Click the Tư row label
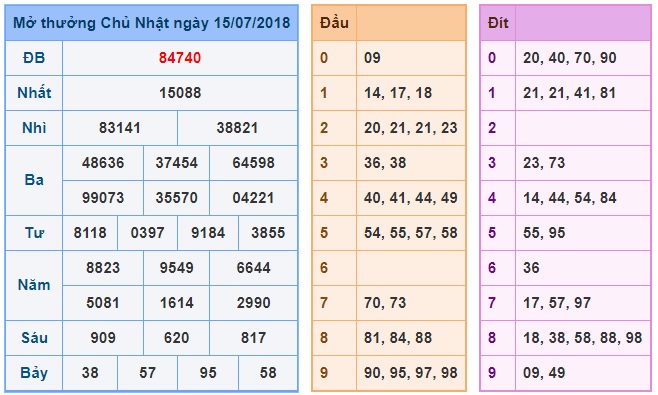This screenshot has height=395, width=658. pos(34,233)
